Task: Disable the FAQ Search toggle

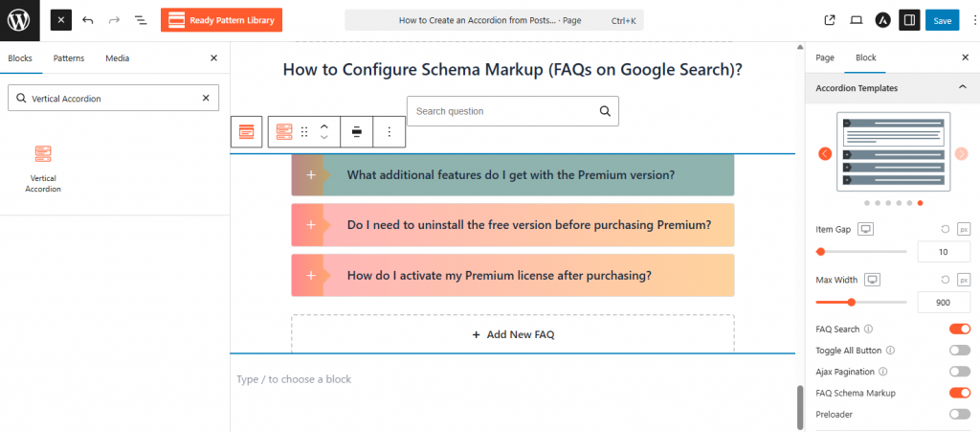Action: 959,329
